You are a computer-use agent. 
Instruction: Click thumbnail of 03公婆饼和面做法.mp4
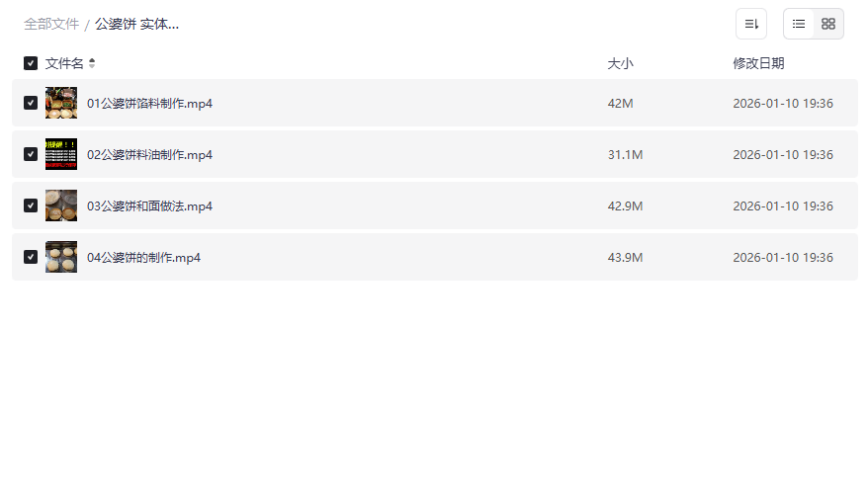61,205
